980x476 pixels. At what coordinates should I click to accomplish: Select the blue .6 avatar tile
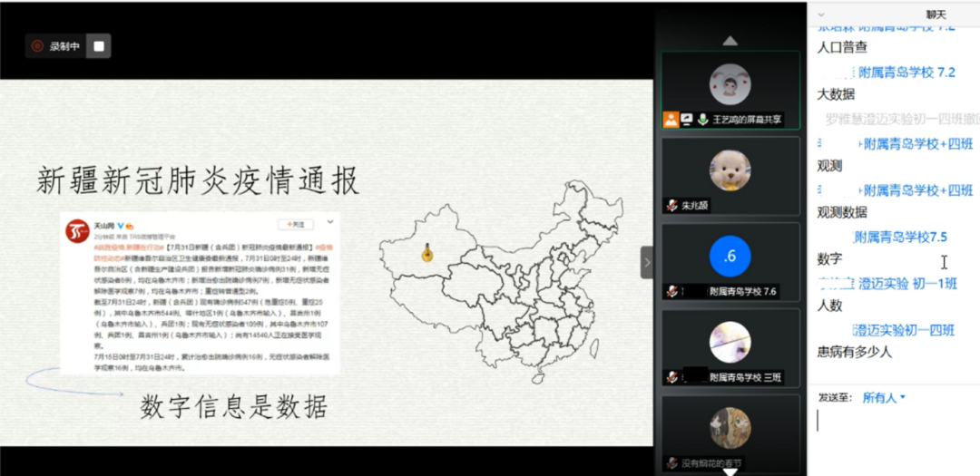pyautogui.click(x=730, y=257)
